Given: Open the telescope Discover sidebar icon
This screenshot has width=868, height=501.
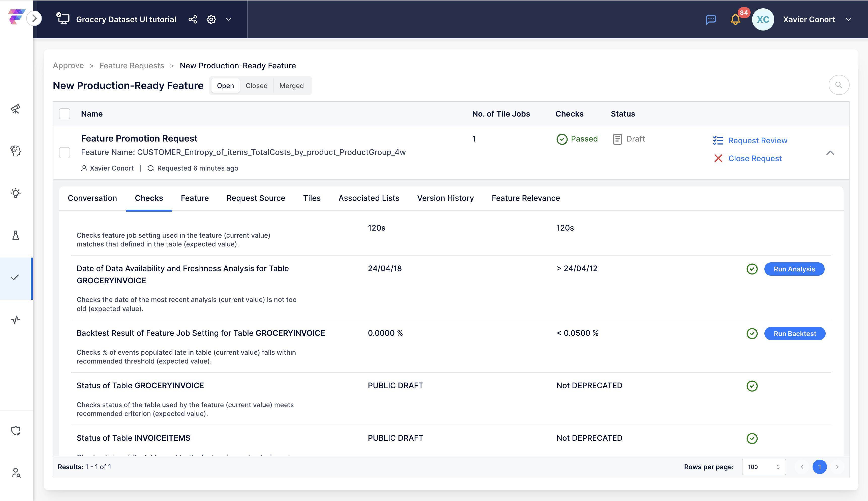Looking at the screenshot, I should point(15,109).
